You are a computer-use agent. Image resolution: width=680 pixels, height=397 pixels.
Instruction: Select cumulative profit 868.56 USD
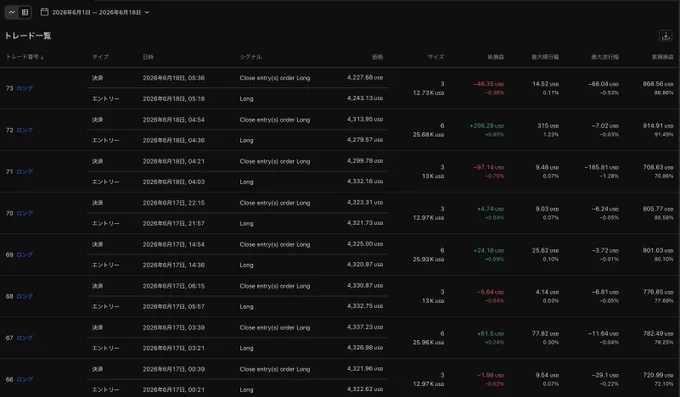point(658,84)
